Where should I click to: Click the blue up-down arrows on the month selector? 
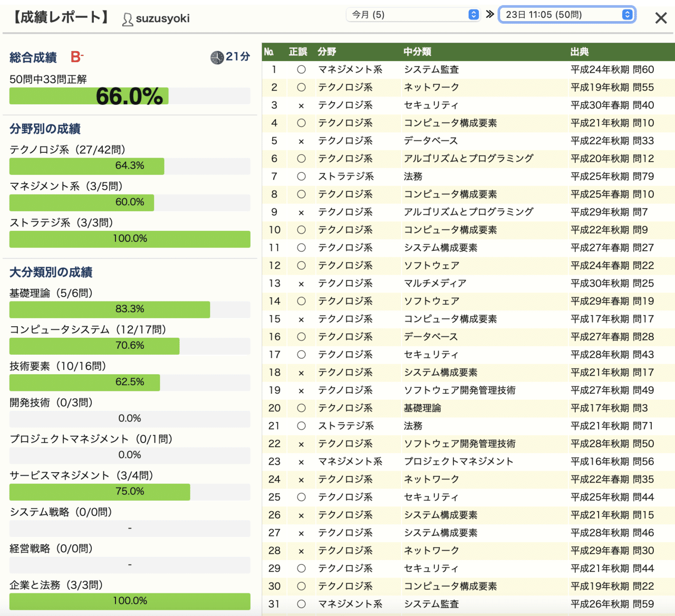474,14
